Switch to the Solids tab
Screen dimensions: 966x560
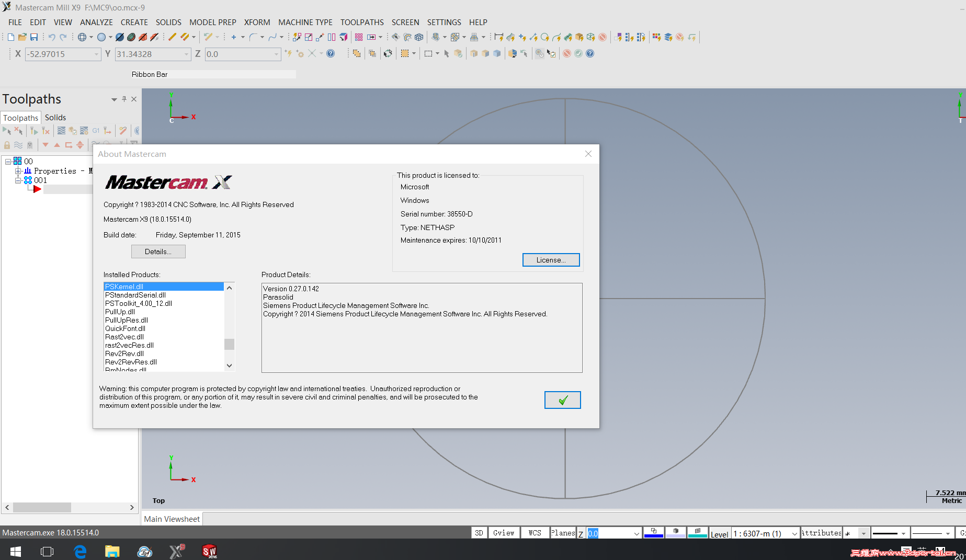[x=55, y=118]
